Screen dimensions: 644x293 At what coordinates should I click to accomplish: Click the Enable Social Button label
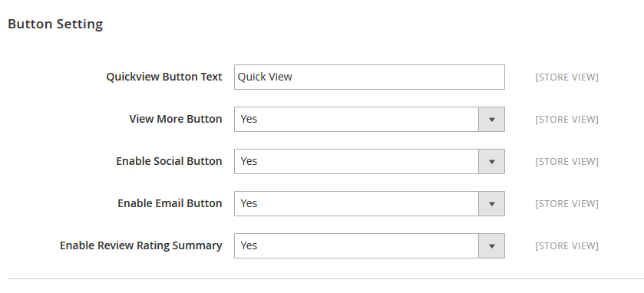[169, 161]
